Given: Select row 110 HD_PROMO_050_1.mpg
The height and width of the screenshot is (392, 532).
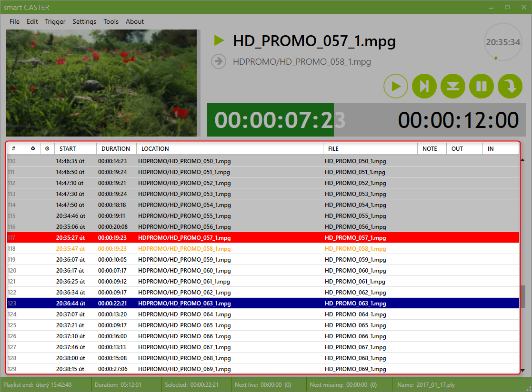Looking at the screenshot, I should [263, 161].
